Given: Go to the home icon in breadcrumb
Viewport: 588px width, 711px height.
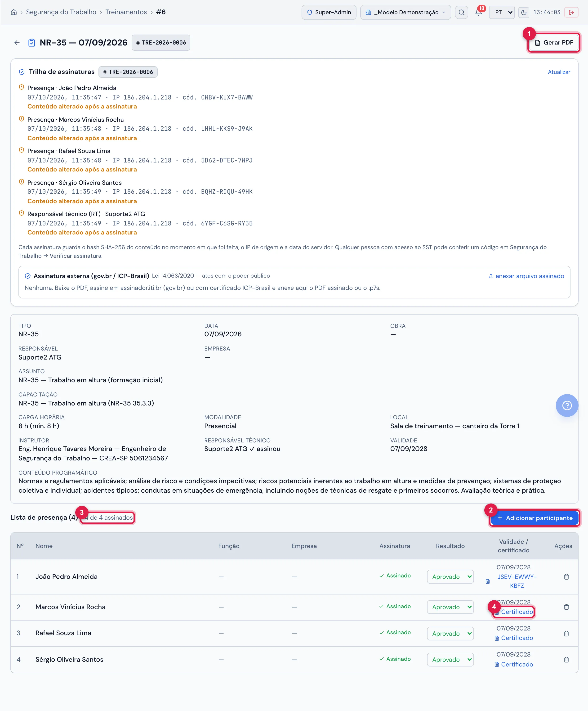Looking at the screenshot, I should tap(13, 12).
